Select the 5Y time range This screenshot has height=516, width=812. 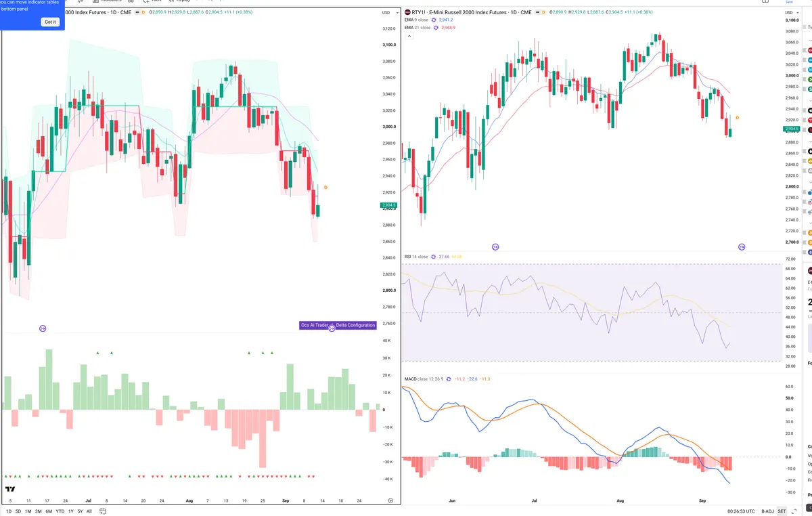click(80, 511)
